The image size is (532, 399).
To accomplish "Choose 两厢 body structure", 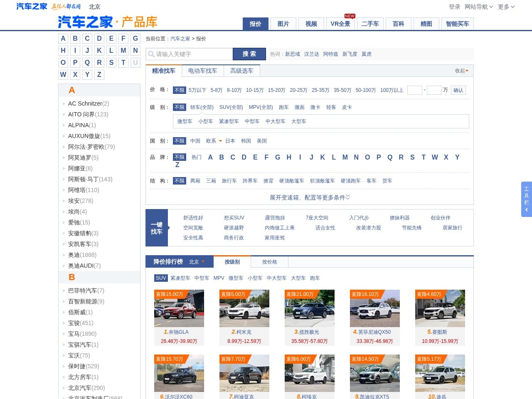I will 195,181.
